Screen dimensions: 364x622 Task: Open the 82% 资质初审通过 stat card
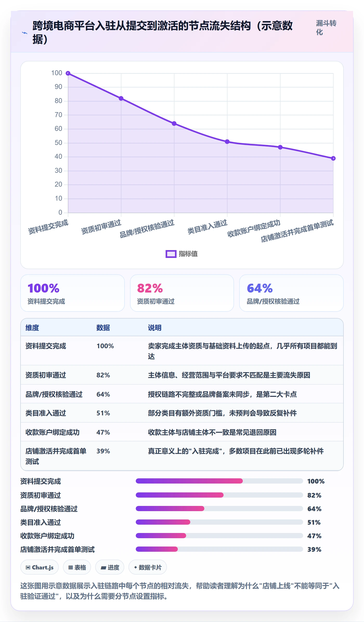(x=182, y=293)
